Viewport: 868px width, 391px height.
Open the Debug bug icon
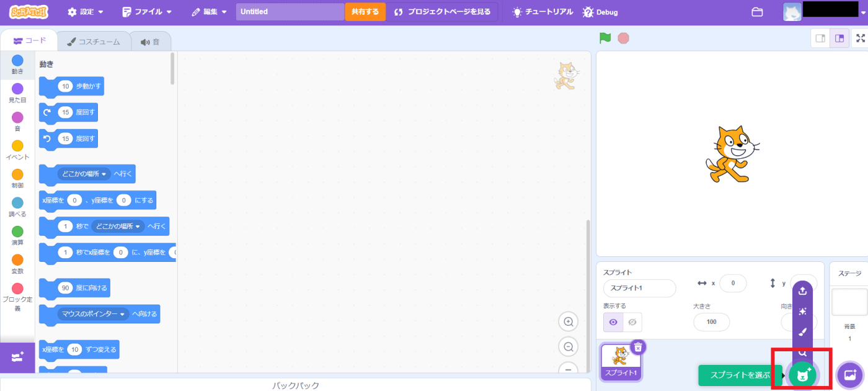pyautogui.click(x=588, y=12)
